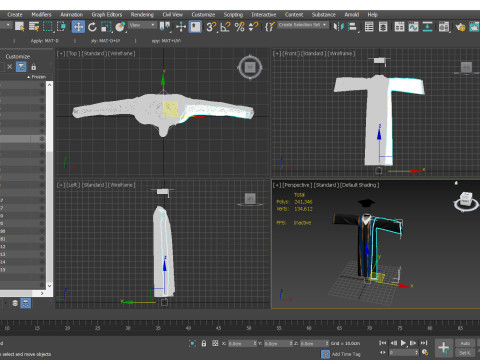Activate the Select and Rotate tool
Image resolution: width=480 pixels, height=360 pixels.
pyautogui.click(x=92, y=27)
